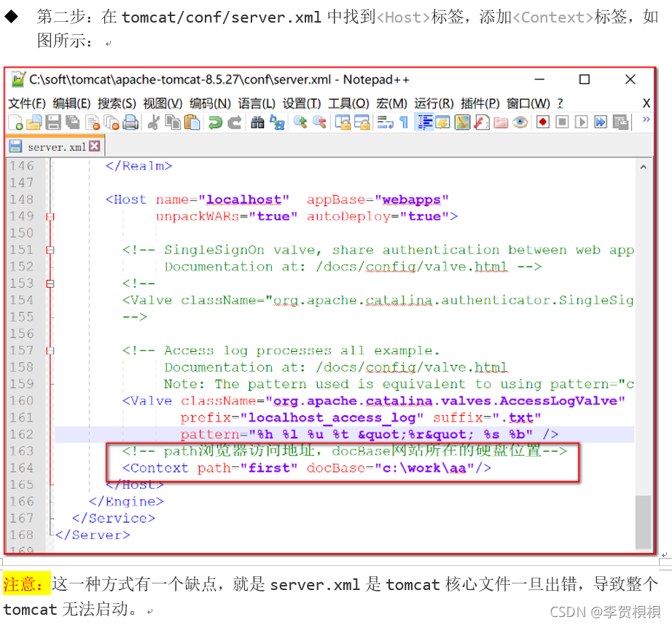Click the Zoom In magnifier icon
Screen dimensions: 672x625
[300, 122]
